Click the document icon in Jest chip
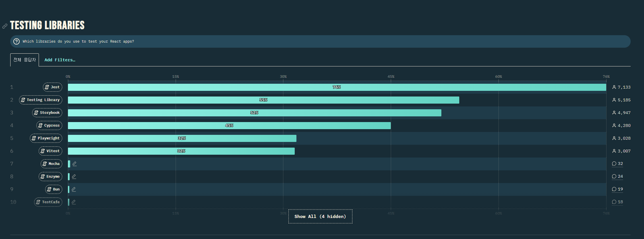Image resolution: width=644 pixels, height=239 pixels. click(x=47, y=87)
